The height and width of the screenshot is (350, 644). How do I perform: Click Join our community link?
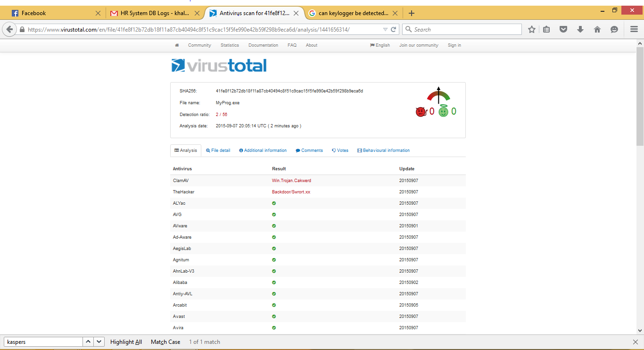point(419,45)
